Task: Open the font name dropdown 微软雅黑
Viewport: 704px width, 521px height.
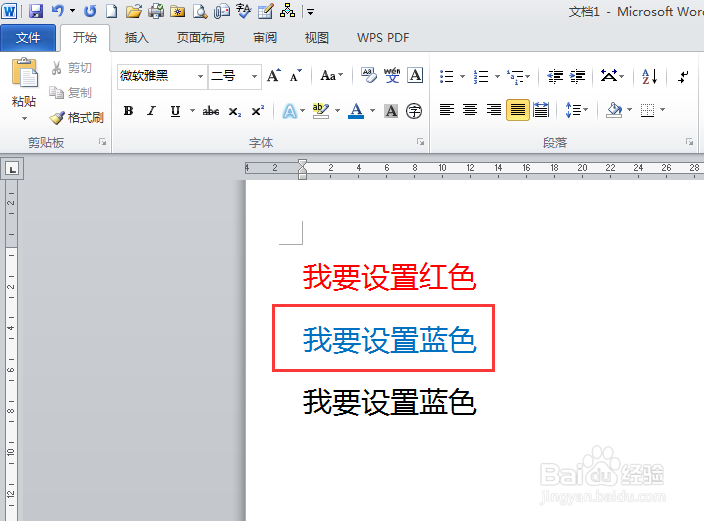Action: (200, 76)
